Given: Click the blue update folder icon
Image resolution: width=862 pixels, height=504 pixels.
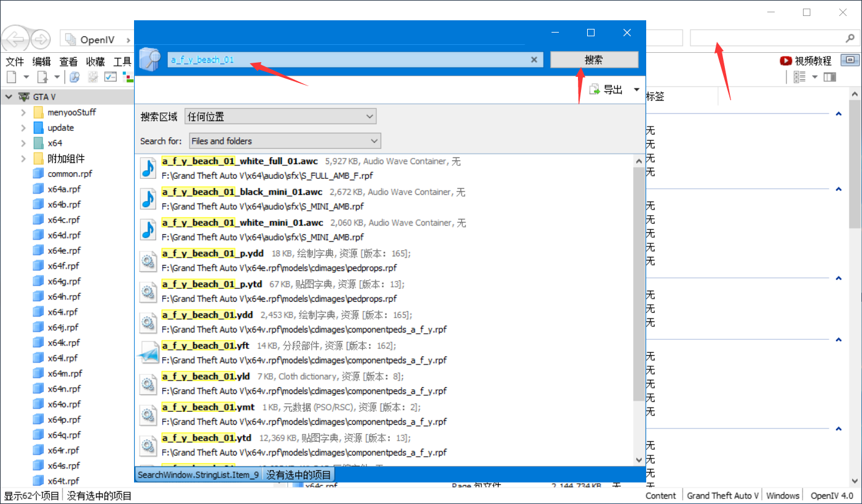Looking at the screenshot, I should pos(38,128).
